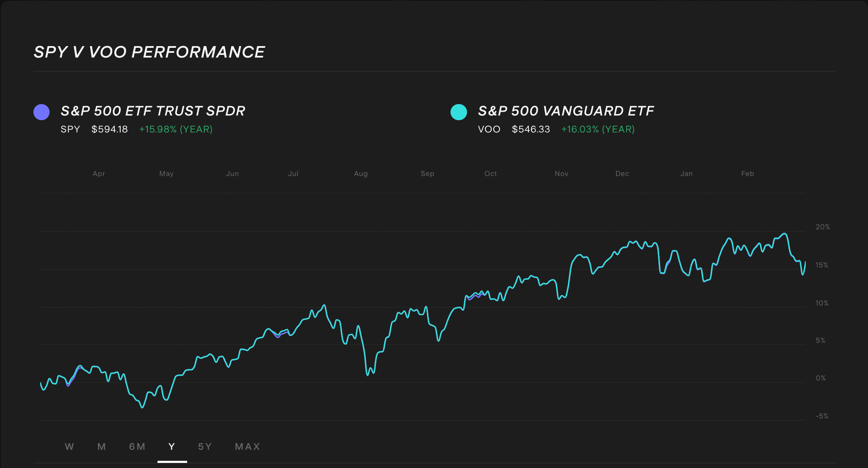Open the 5Y performance view

205,446
